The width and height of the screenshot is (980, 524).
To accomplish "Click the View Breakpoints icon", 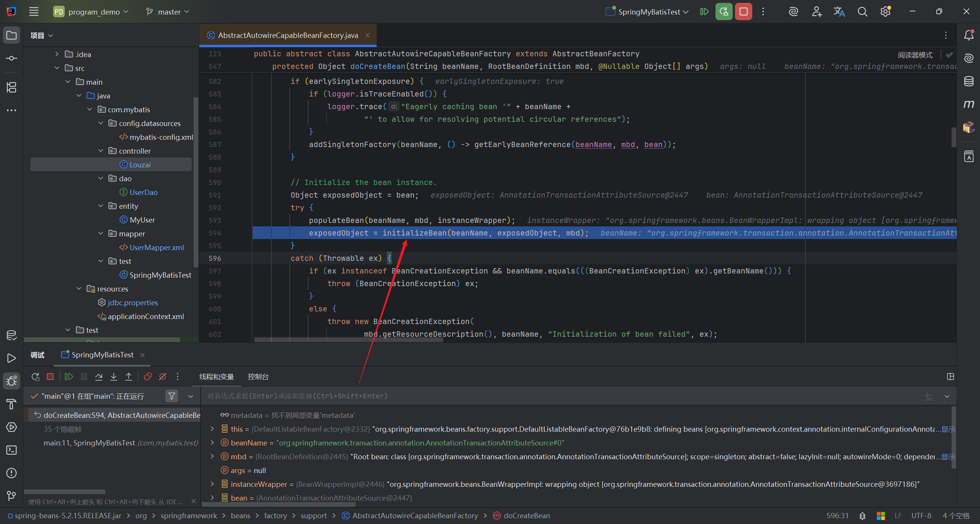I will click(x=148, y=377).
